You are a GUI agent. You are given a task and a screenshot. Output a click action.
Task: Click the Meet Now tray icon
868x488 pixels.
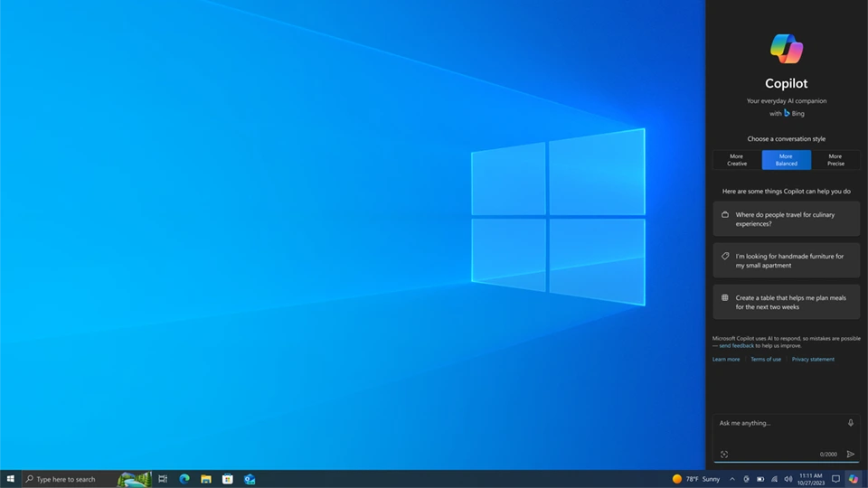pyautogui.click(x=746, y=479)
